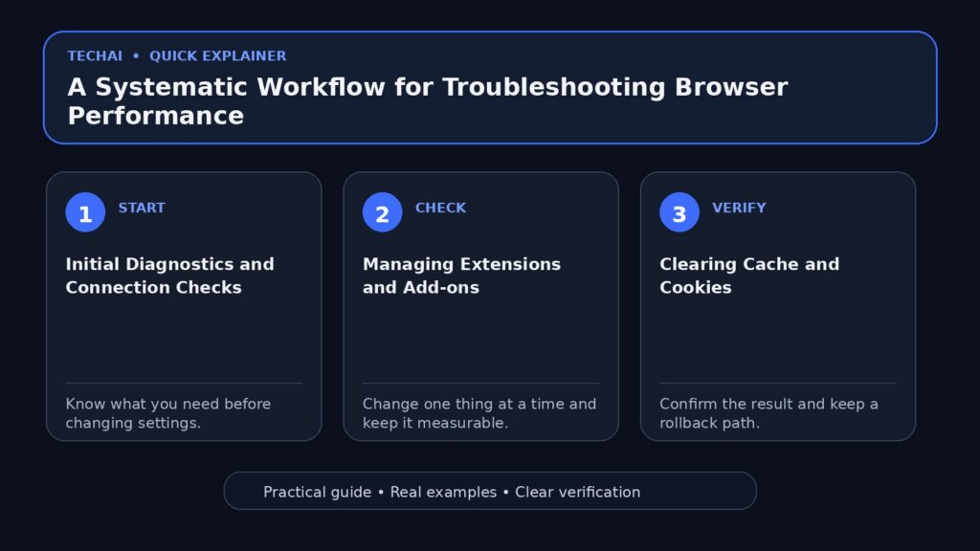Click the number 3 step circle
Screen dimensions: 980x551
[x=679, y=212]
